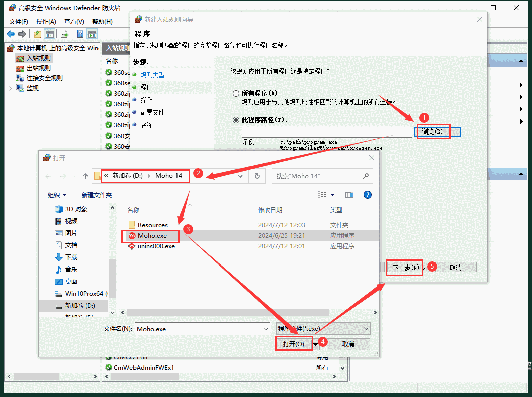Select 入站规则 in the firewall tree
The image size is (532, 397).
[x=38, y=58]
